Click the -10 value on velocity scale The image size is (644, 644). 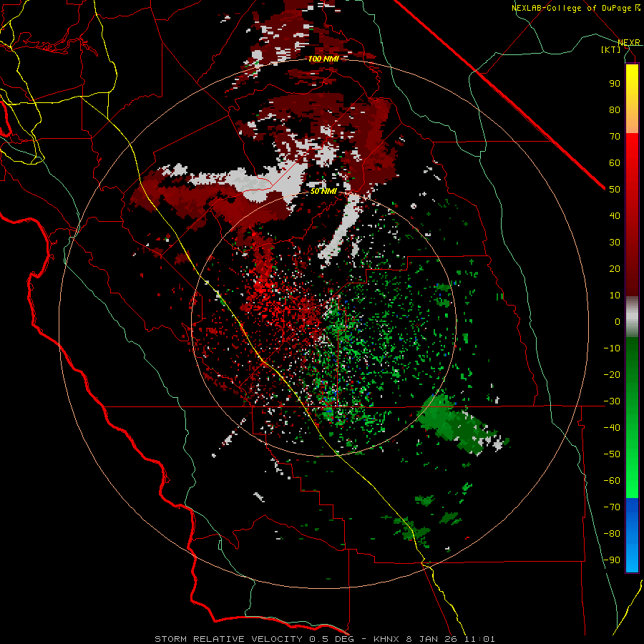coord(612,348)
